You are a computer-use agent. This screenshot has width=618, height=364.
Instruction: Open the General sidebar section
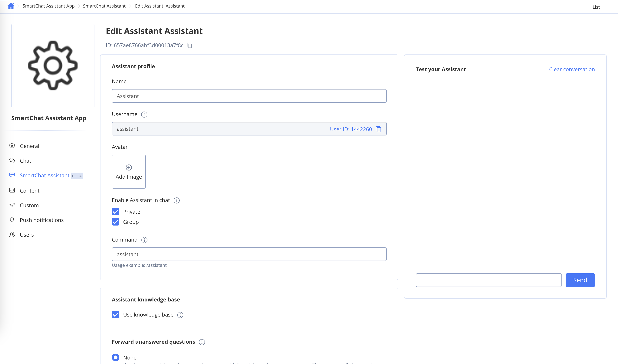(x=29, y=146)
